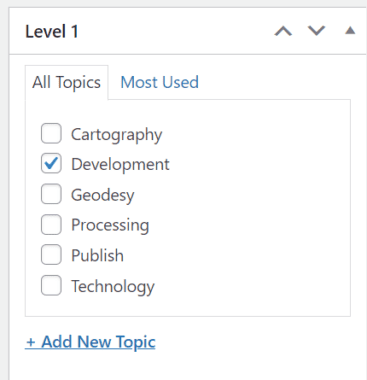367x380 pixels.
Task: Click the Cartography text label
Action: pos(117,135)
